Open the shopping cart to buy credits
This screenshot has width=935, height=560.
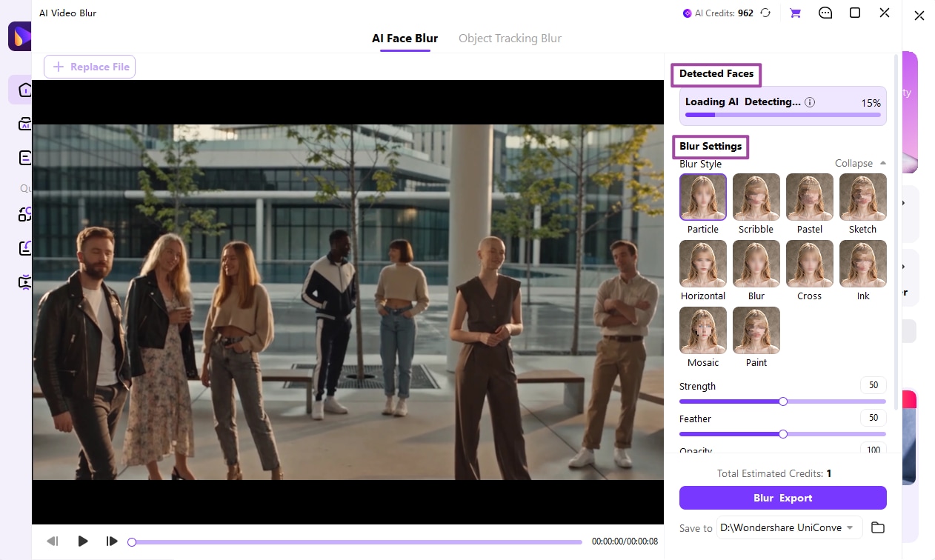point(796,13)
